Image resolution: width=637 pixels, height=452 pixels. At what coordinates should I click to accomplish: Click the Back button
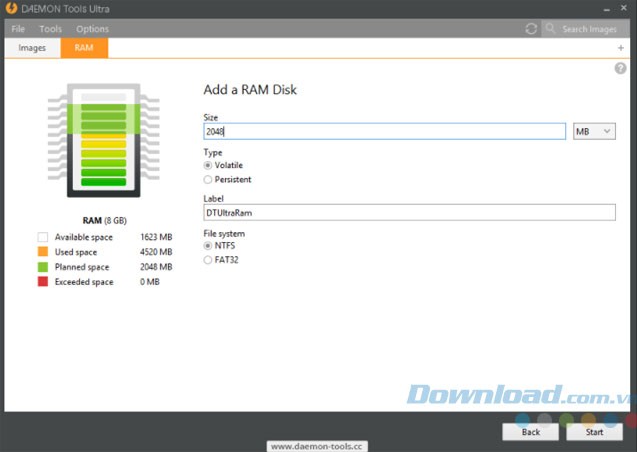531,432
